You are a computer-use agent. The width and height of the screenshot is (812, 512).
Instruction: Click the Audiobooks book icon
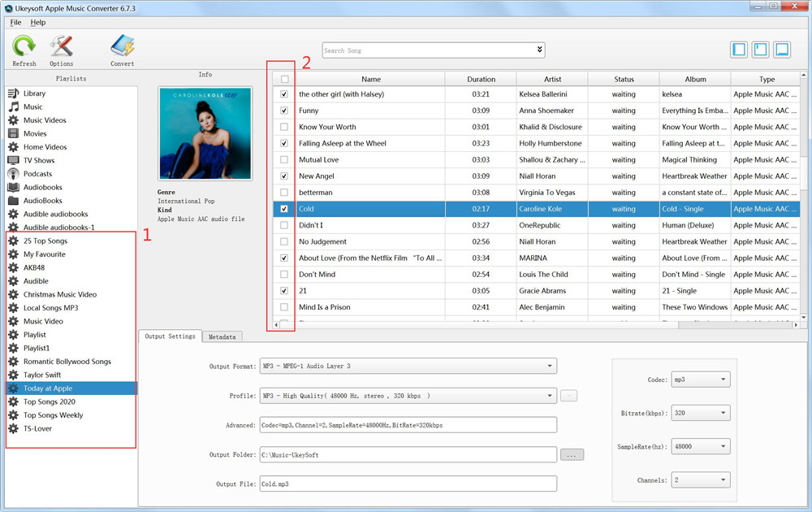[x=14, y=188]
